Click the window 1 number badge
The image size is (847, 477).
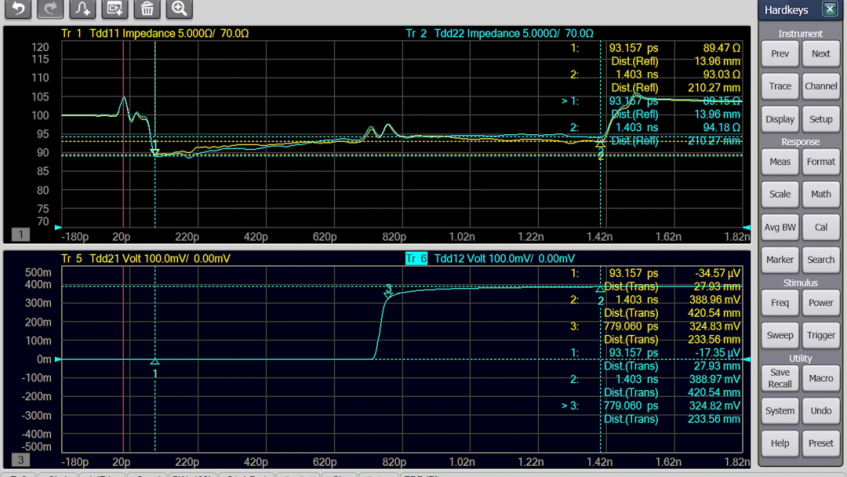(20, 234)
